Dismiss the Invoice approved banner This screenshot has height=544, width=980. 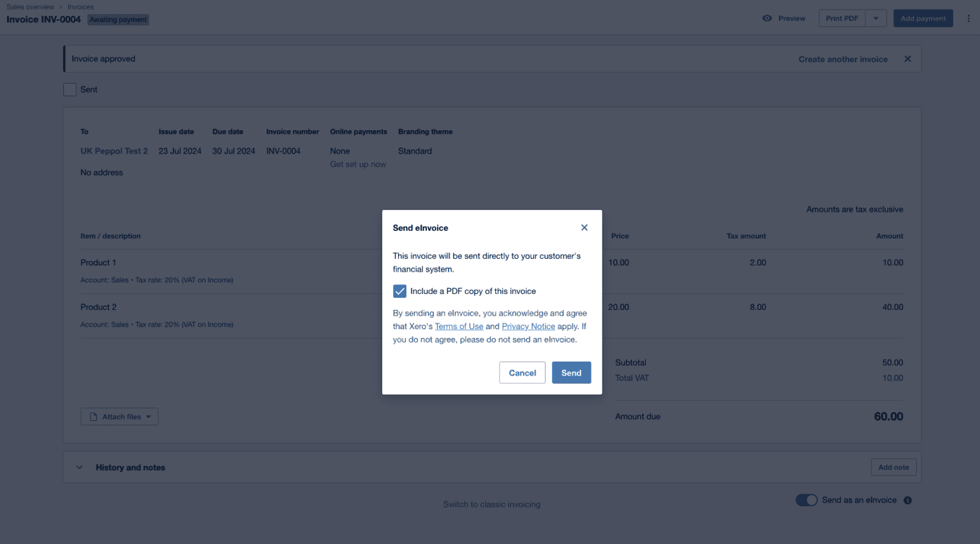click(x=907, y=59)
